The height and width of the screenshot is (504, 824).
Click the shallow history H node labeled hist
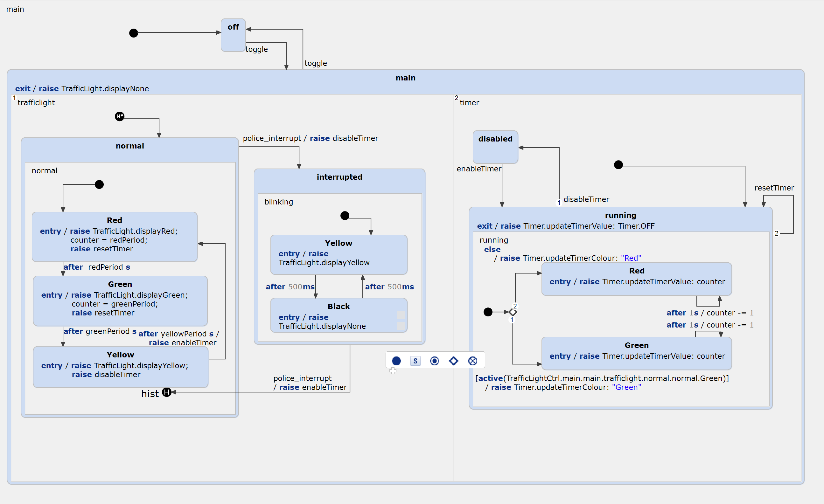click(166, 392)
